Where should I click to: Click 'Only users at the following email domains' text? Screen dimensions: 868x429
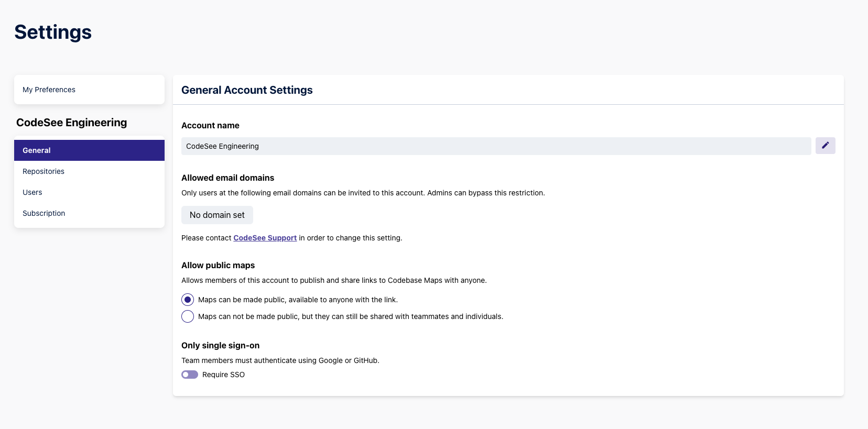pos(363,193)
